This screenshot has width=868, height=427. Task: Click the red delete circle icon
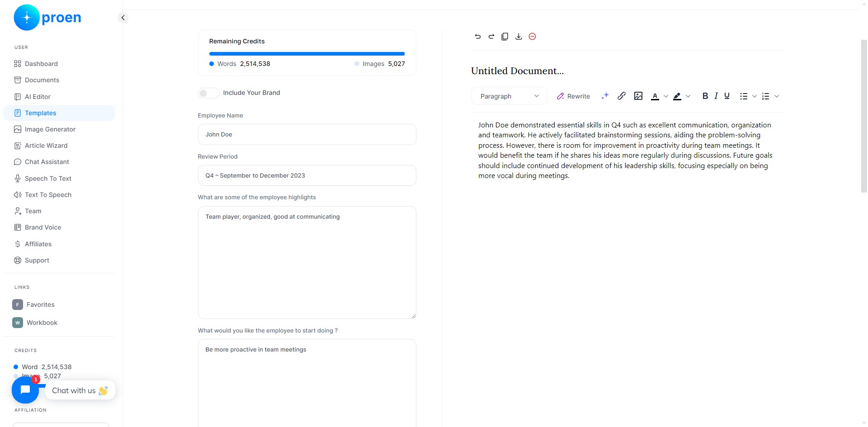[532, 37]
